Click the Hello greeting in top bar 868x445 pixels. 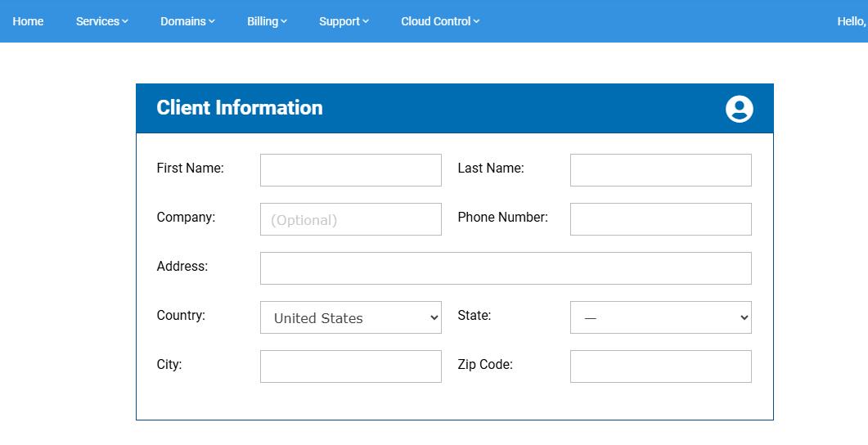(x=851, y=21)
